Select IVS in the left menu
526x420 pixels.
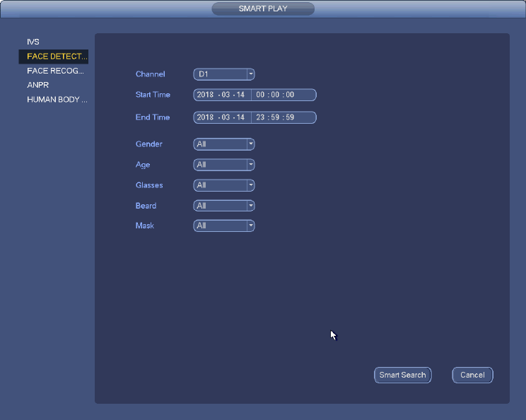coord(33,42)
